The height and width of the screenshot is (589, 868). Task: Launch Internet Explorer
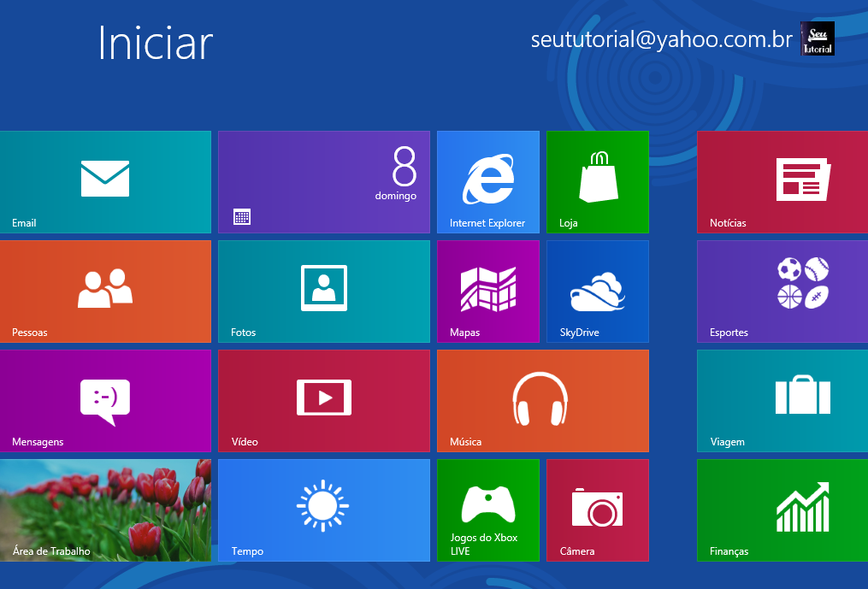point(487,181)
